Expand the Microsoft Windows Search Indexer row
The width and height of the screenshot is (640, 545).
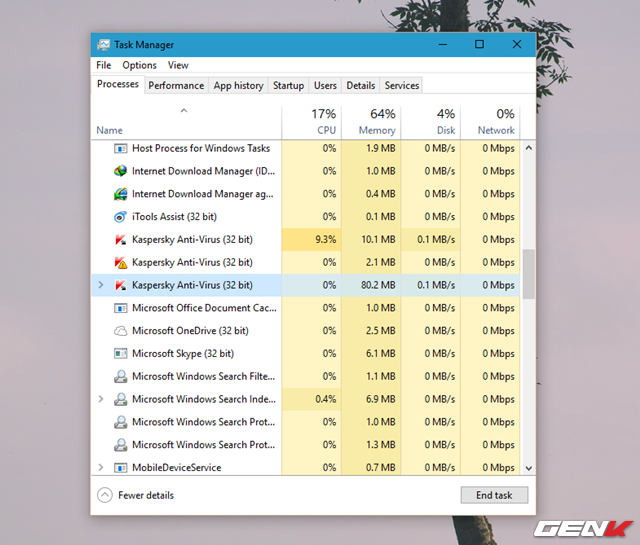[100, 399]
